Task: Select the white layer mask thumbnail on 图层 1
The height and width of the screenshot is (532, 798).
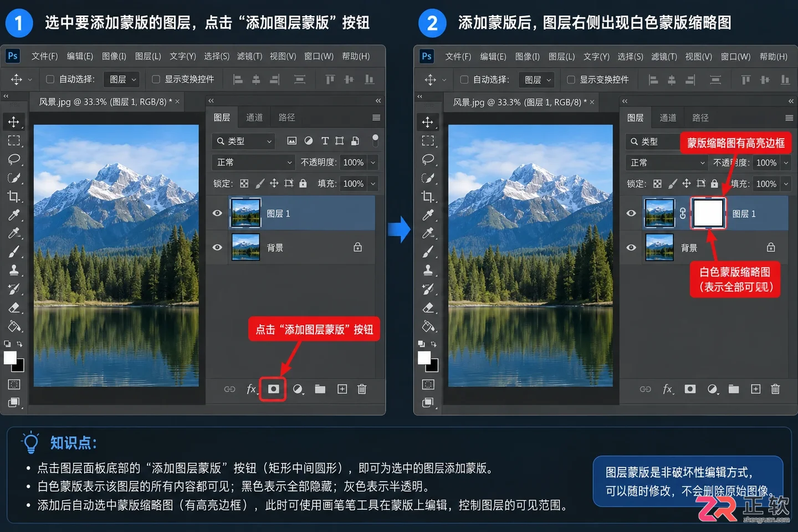Action: pyautogui.click(x=708, y=213)
